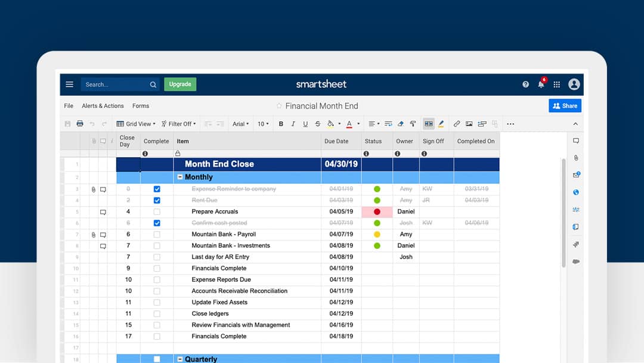The image size is (644, 363).
Task: Open the Attachments panel in the sidebar
Action: click(x=574, y=157)
